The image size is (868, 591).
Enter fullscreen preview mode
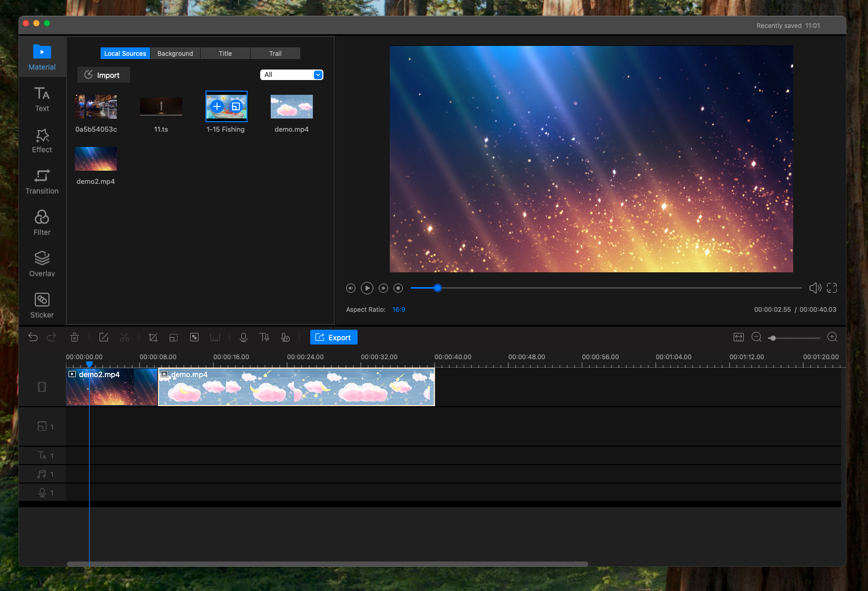click(x=832, y=288)
